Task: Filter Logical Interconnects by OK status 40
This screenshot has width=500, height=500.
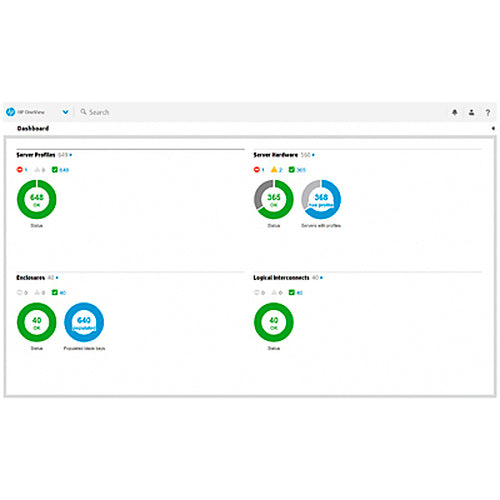Action: coord(296,293)
